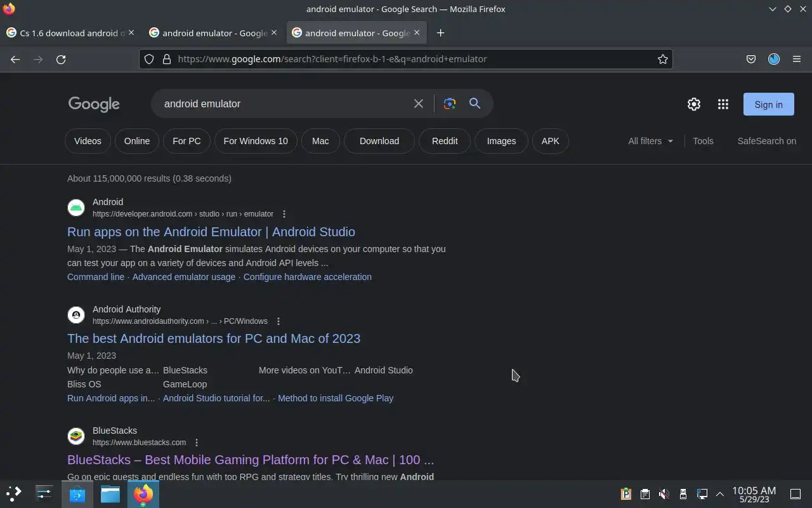Filter results by Videos
This screenshot has width=812, height=508.
point(88,141)
